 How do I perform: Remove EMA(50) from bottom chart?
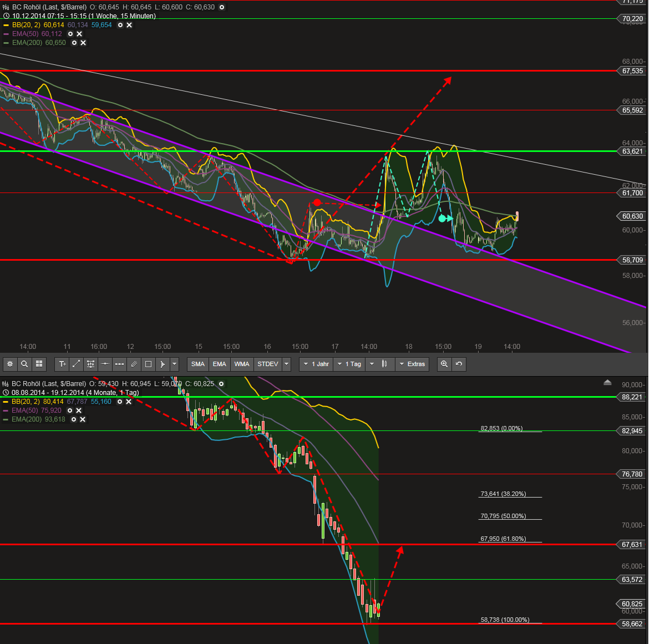coord(79,410)
